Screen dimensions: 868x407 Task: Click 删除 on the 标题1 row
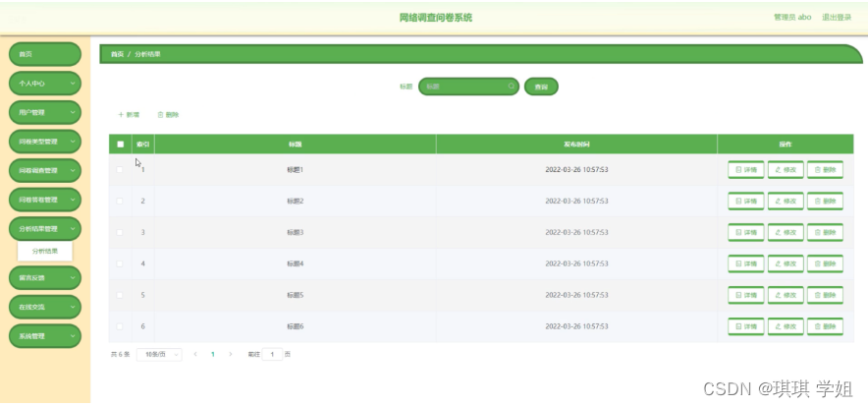click(x=825, y=170)
